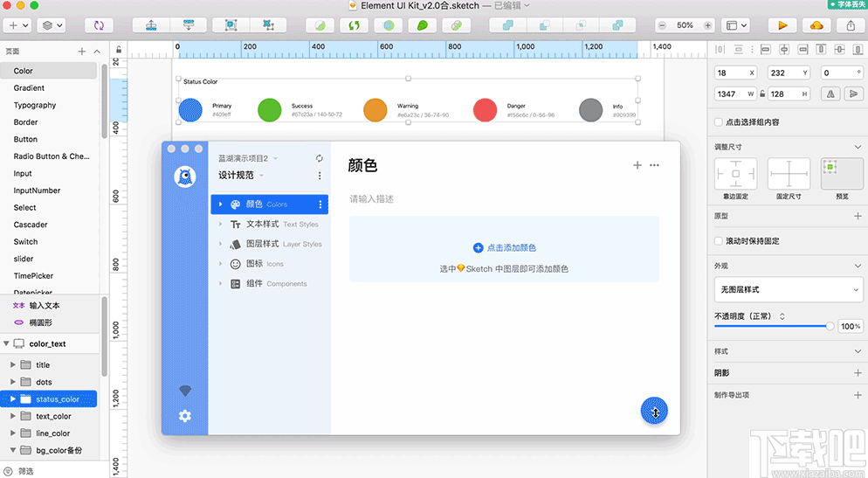Click the Lanhu owl logo avatar

[185, 177]
